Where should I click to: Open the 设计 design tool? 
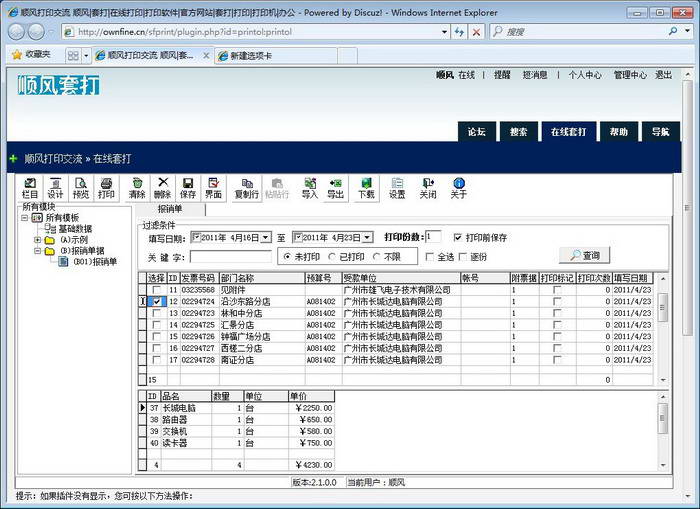click(x=55, y=188)
